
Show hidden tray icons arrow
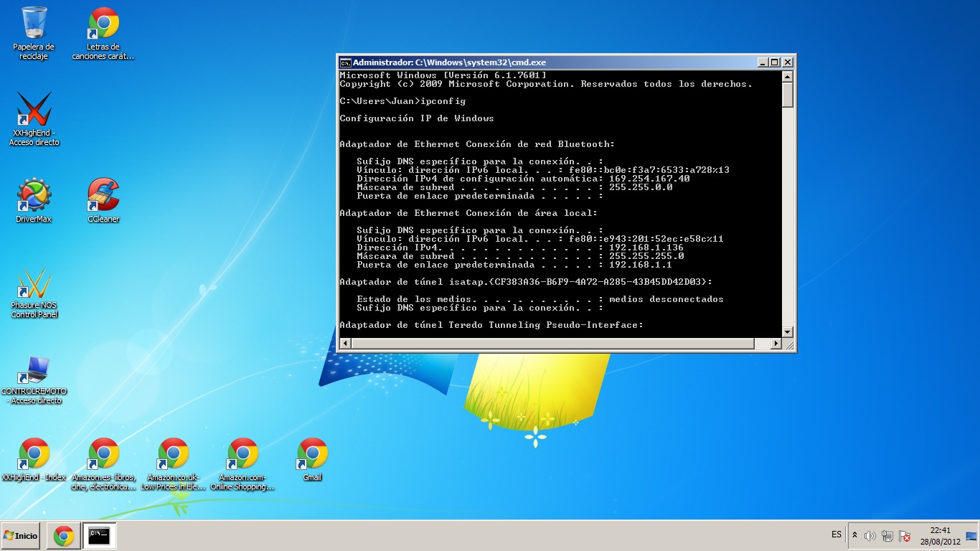pos(854,535)
